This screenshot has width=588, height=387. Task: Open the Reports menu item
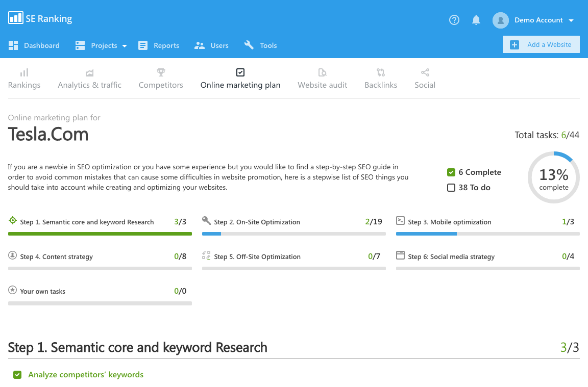tap(159, 45)
